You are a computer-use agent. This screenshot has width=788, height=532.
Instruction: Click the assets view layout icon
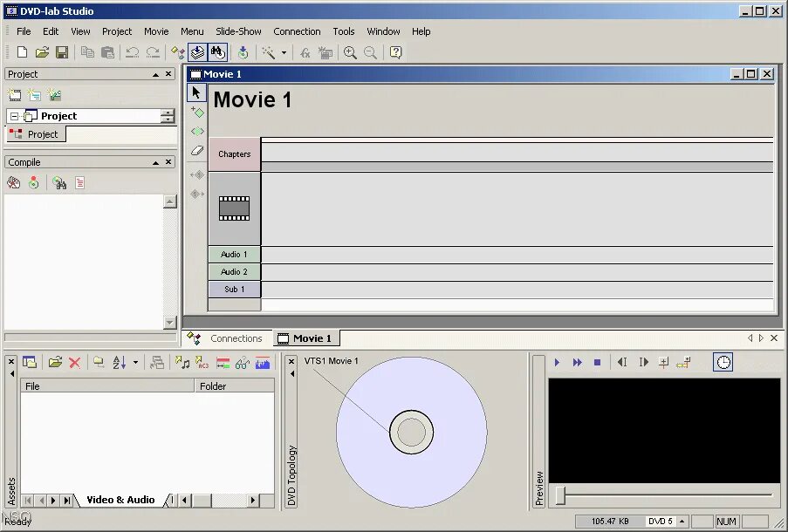[x=30, y=362]
